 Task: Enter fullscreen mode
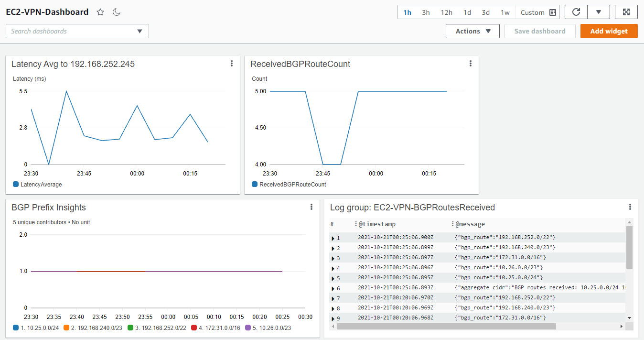click(x=626, y=11)
